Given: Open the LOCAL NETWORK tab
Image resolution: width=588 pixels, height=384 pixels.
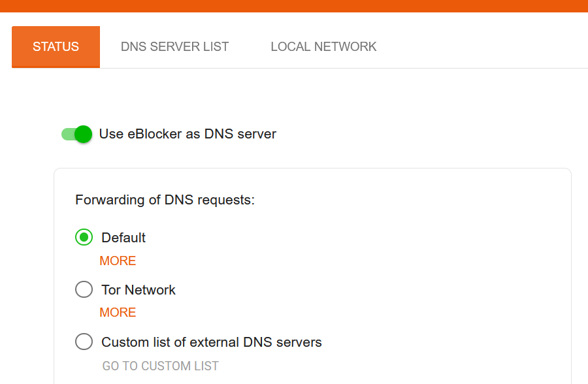Looking at the screenshot, I should click(x=323, y=47).
